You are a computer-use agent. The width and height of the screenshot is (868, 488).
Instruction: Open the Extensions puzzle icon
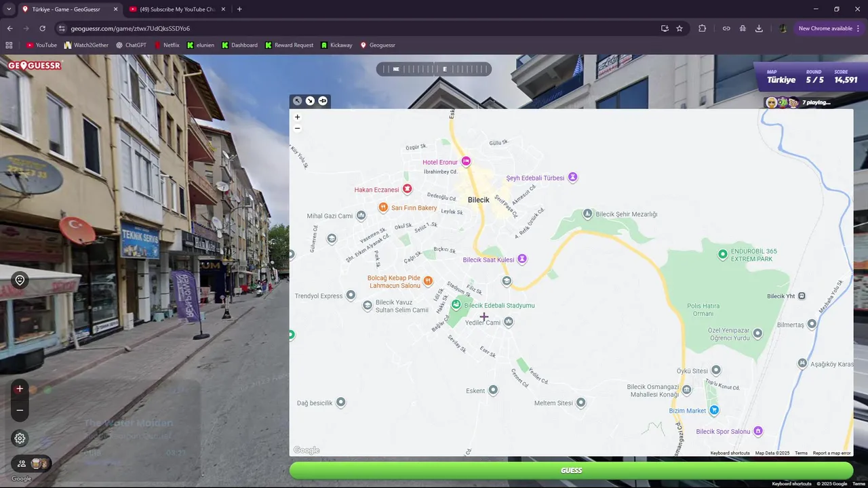702,28
